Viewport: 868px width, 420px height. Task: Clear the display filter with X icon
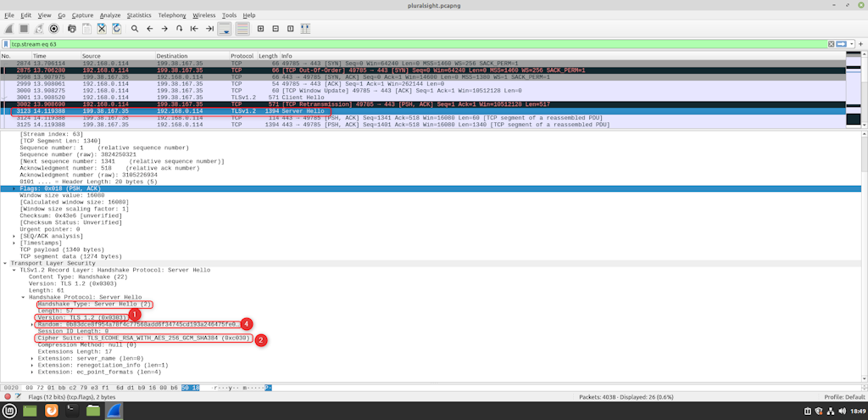(x=832, y=44)
